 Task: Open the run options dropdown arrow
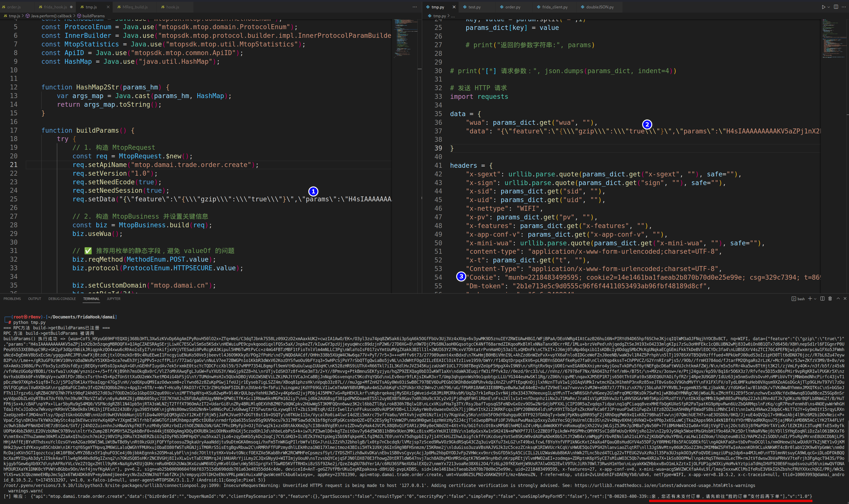829,7
